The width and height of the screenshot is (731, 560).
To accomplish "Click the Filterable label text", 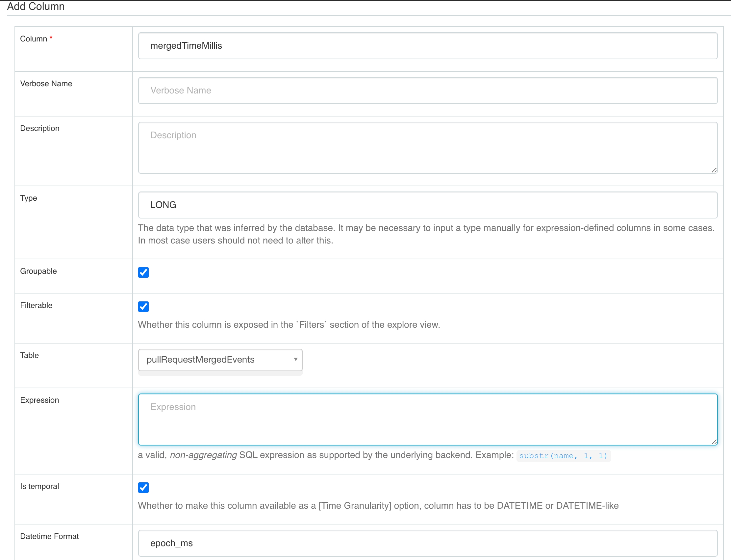I will pos(36,305).
